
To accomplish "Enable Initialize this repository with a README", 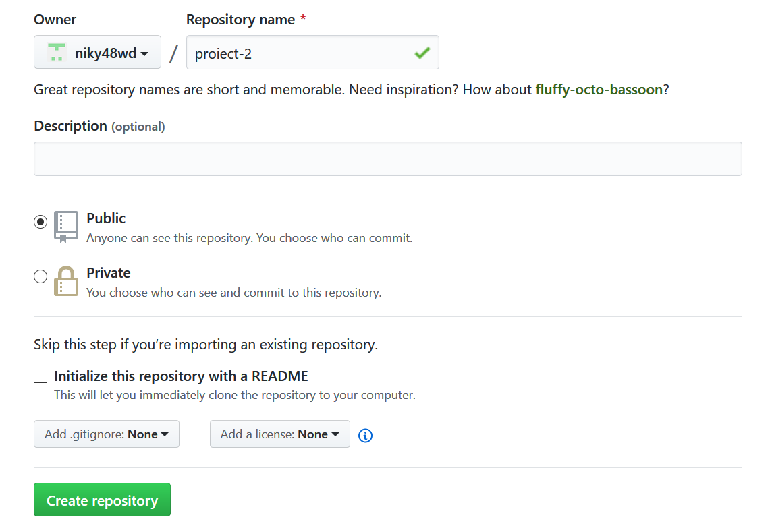I will (x=40, y=376).
